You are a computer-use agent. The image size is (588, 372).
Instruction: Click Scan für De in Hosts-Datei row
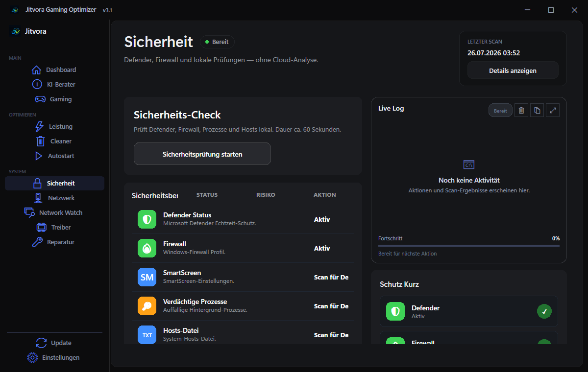[x=331, y=335]
